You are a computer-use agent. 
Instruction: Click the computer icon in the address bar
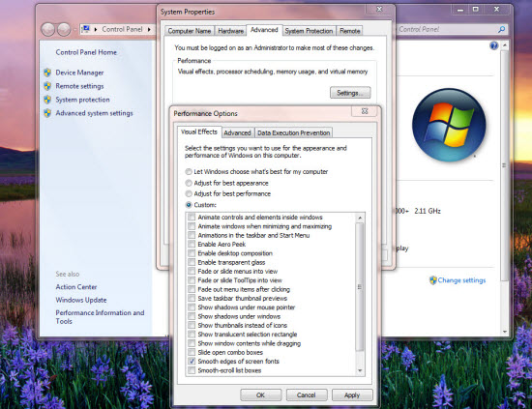[86, 29]
